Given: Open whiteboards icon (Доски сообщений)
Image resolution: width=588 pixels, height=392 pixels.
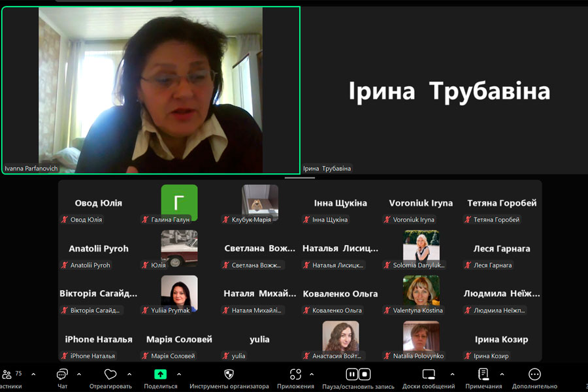Looking at the screenshot, I should point(429,374).
